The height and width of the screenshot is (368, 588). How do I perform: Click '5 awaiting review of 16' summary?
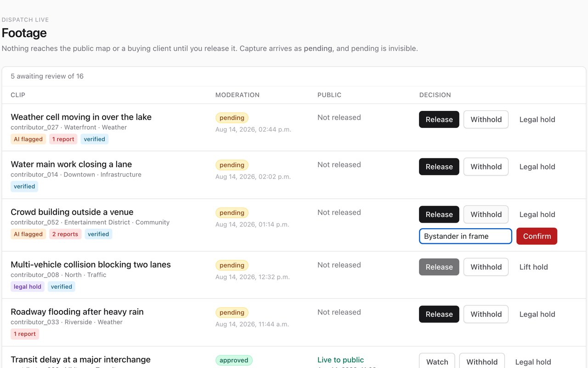47,76
